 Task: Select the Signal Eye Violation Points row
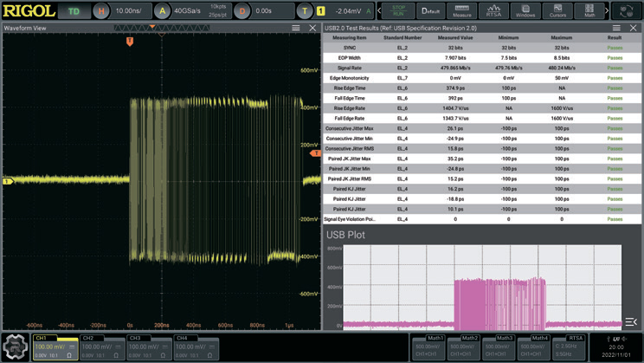tap(482, 219)
